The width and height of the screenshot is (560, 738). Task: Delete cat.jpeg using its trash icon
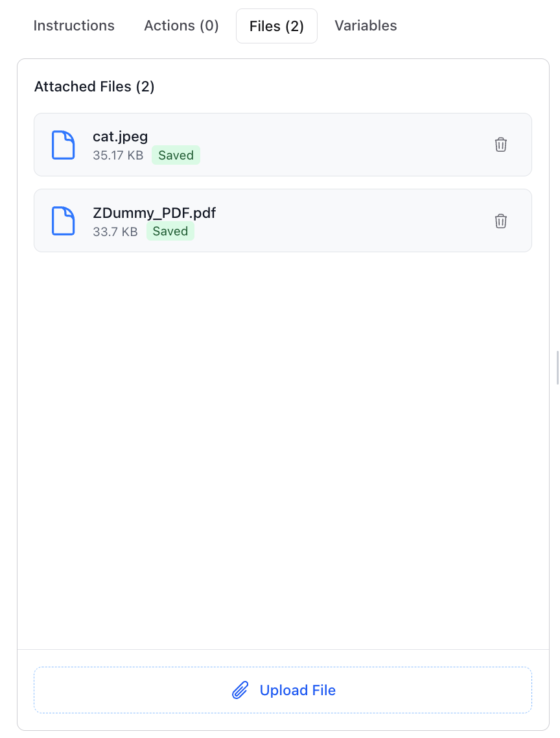pos(500,145)
